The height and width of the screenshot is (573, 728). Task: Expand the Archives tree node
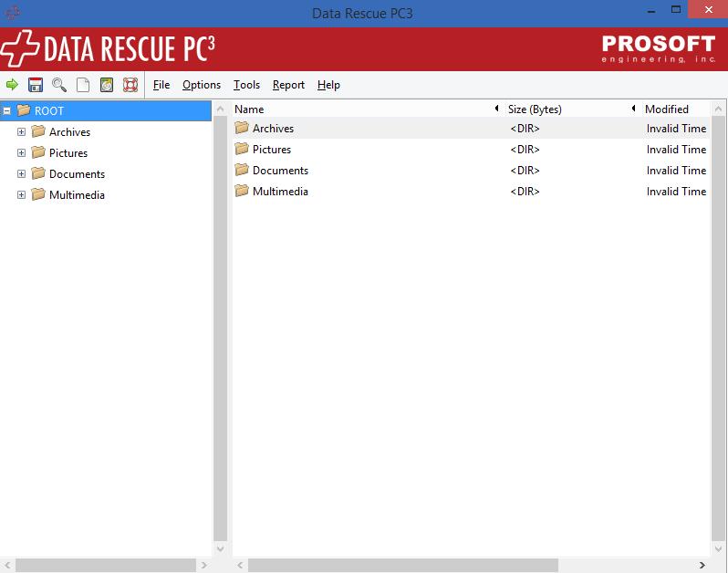pyautogui.click(x=21, y=132)
